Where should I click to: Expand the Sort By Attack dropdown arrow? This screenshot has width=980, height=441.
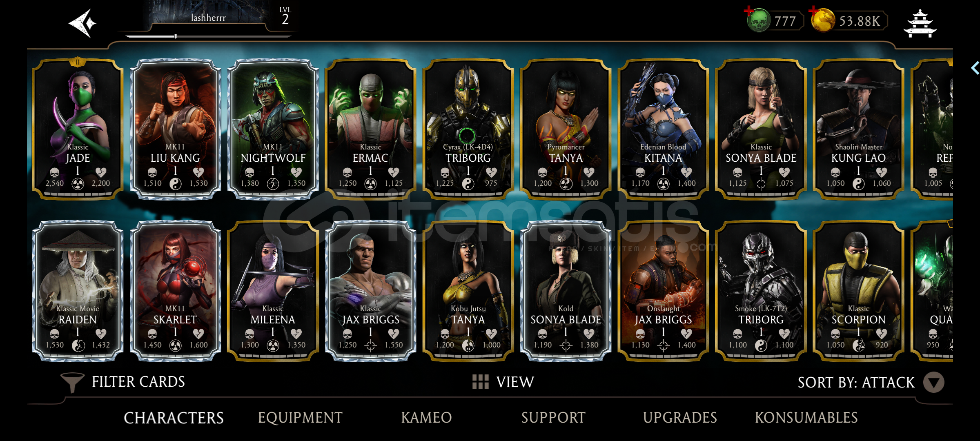[934, 383]
